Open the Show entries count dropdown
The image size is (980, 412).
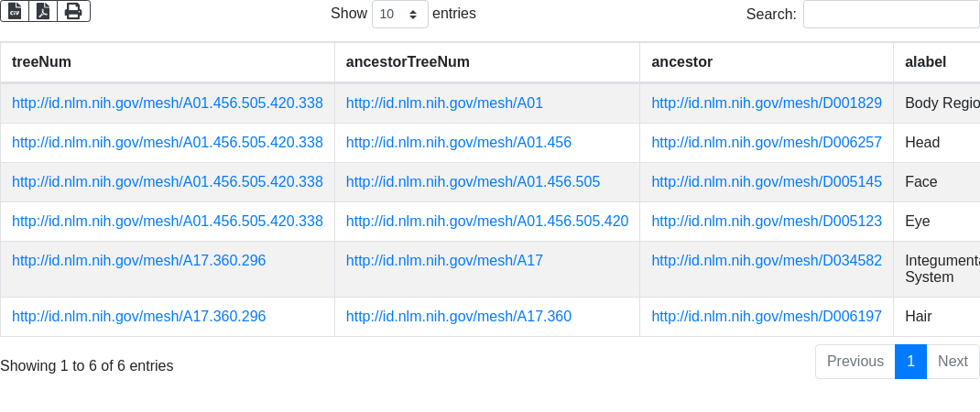coord(400,14)
